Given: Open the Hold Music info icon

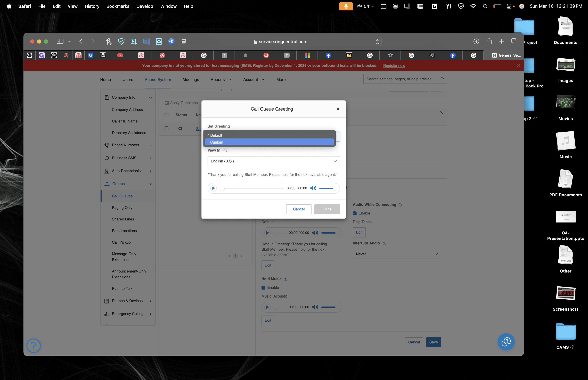Looking at the screenshot, I should coord(285,279).
